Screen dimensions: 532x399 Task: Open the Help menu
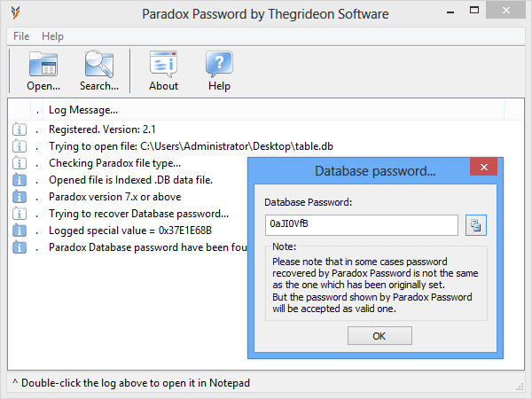pos(52,36)
